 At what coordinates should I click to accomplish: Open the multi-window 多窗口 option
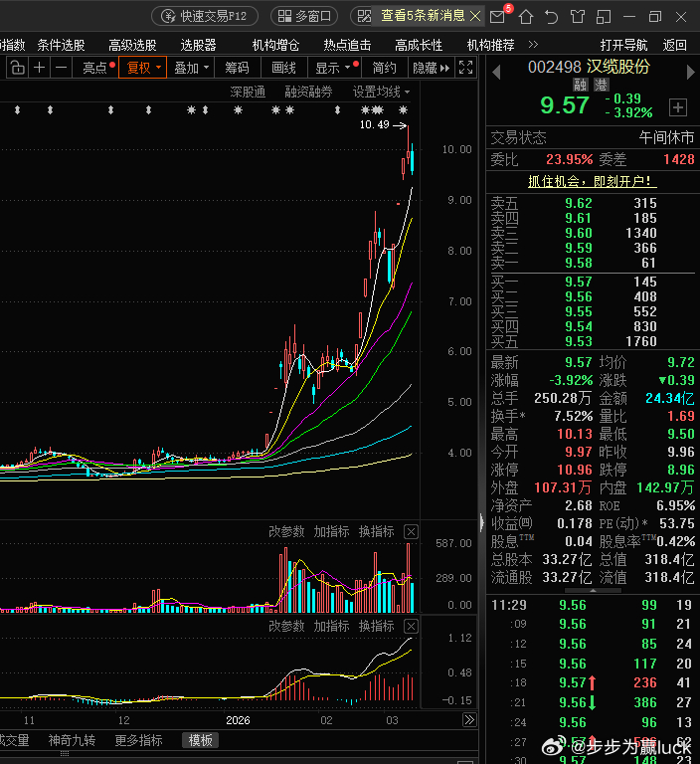click(304, 16)
